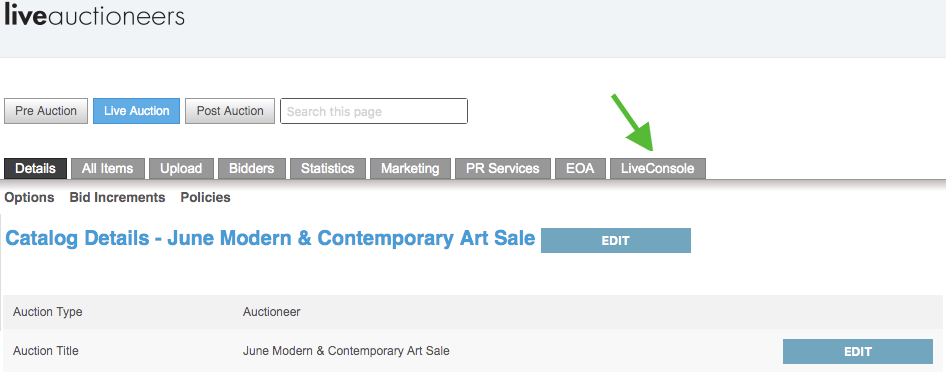The height and width of the screenshot is (372, 946).
Task: Go to the Bidders tab
Action: tap(252, 169)
